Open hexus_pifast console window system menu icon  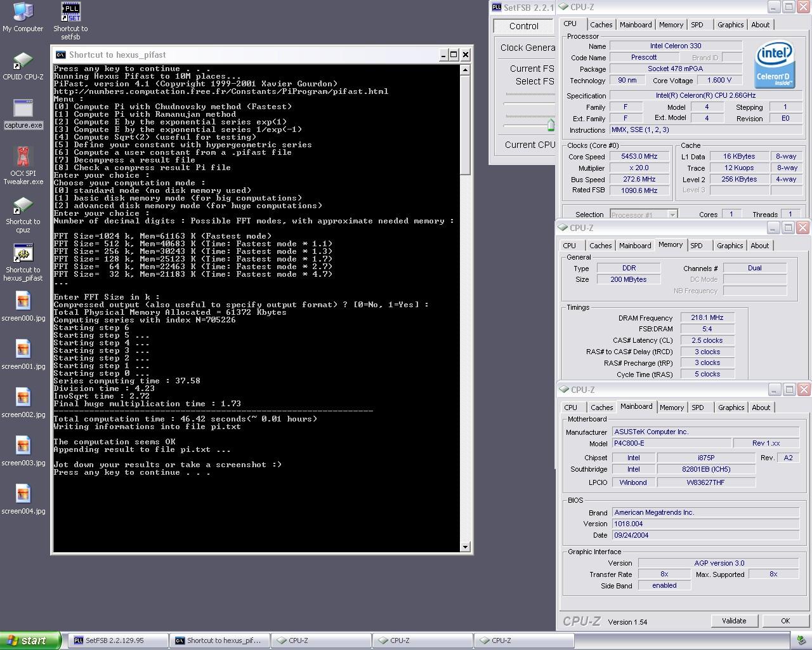tap(60, 55)
